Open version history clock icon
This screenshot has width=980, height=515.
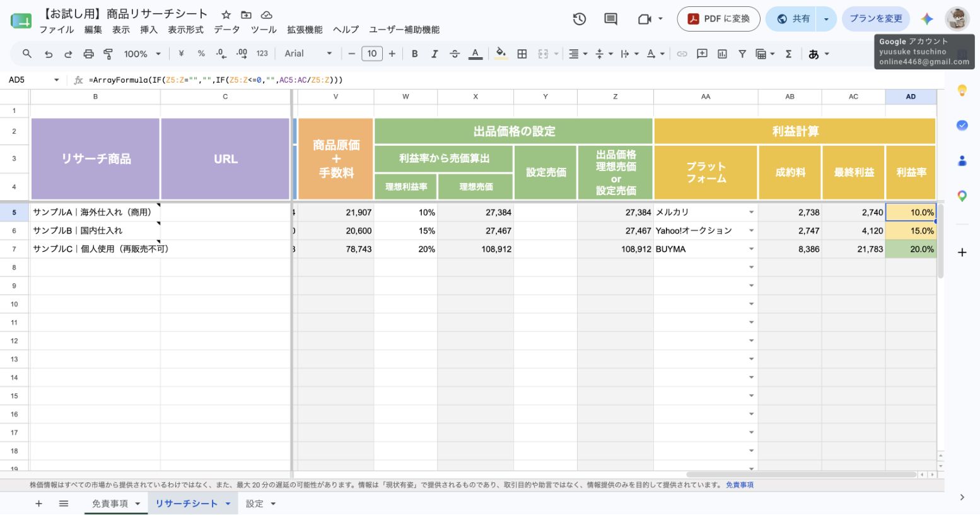coord(580,19)
